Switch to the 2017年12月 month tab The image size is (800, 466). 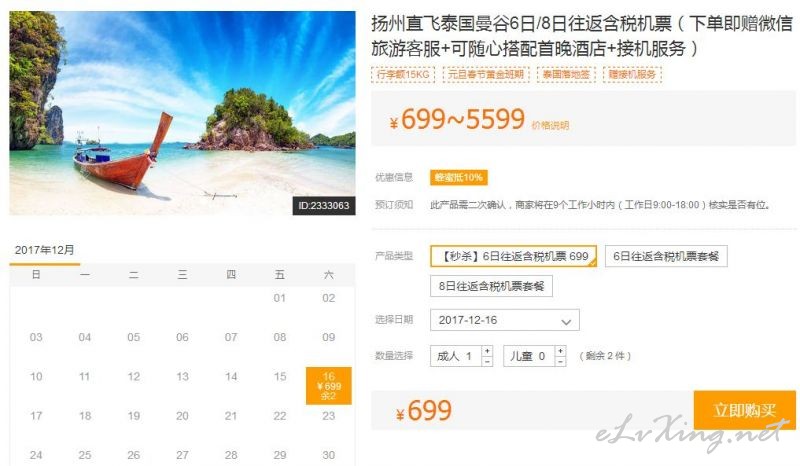pos(44,250)
